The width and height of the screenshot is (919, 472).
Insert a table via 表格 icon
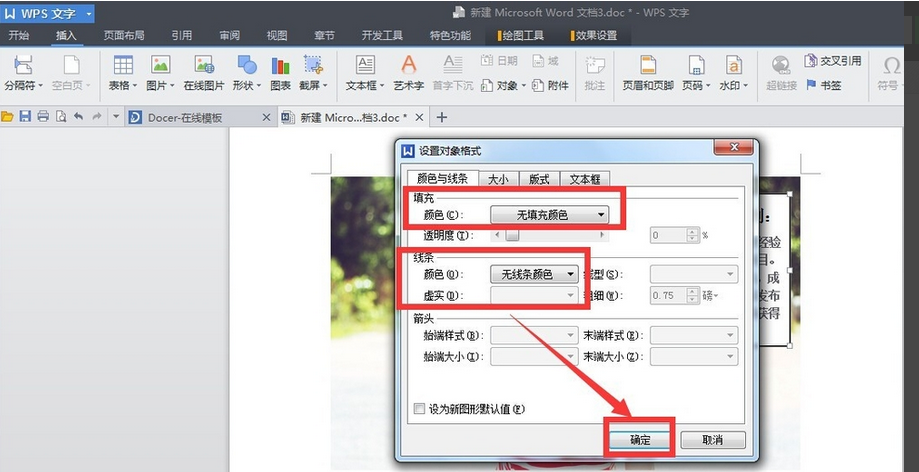pyautogui.click(x=123, y=73)
